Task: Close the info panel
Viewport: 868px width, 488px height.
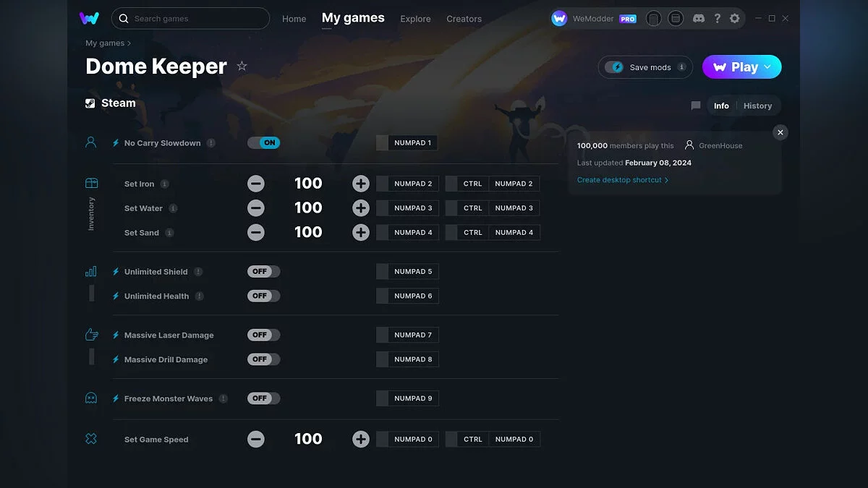Action: pyautogui.click(x=780, y=132)
